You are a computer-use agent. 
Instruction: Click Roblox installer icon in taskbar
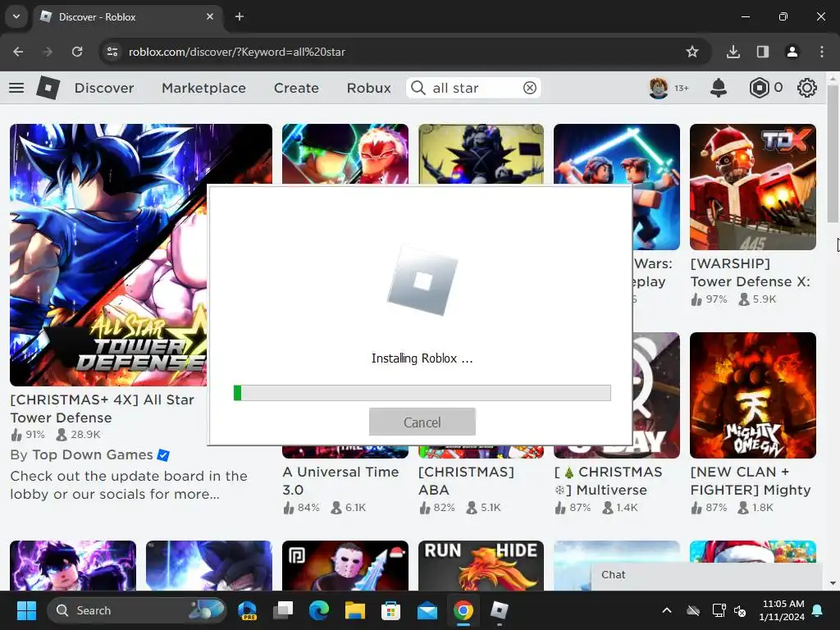coord(500,610)
